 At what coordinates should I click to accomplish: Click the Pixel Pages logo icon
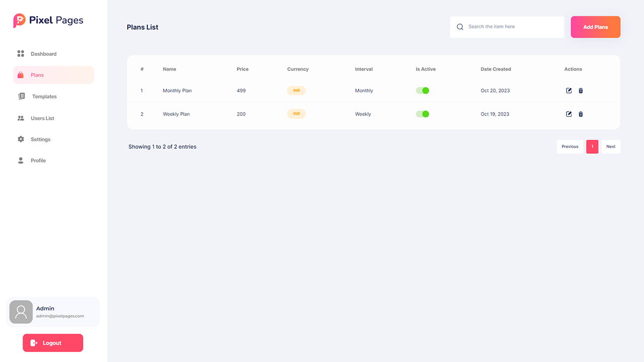tap(19, 21)
